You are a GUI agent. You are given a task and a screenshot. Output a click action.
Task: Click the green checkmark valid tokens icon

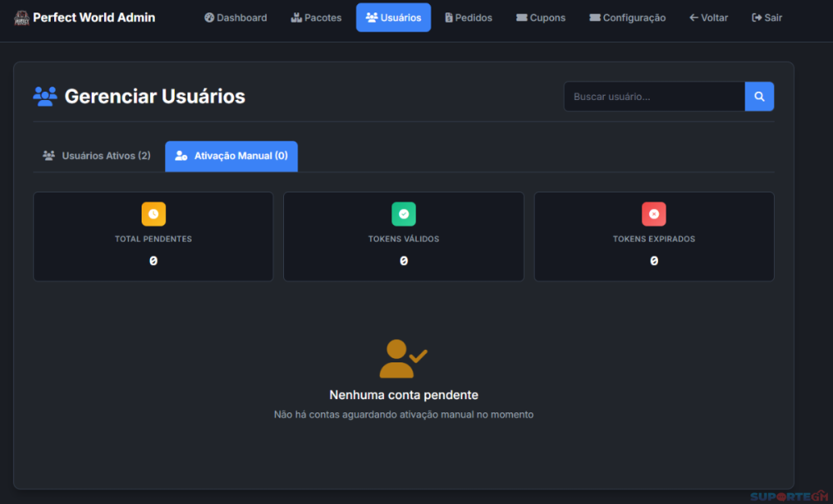pos(403,214)
